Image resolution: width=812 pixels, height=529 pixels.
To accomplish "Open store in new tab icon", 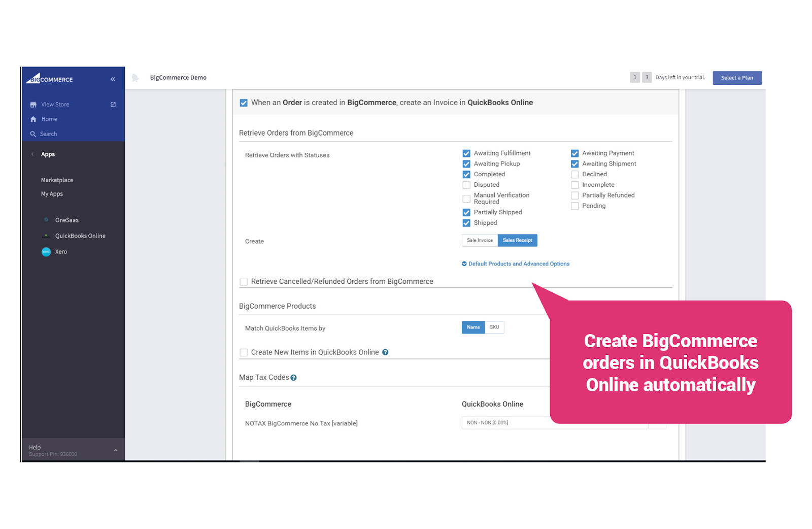I will point(113,105).
